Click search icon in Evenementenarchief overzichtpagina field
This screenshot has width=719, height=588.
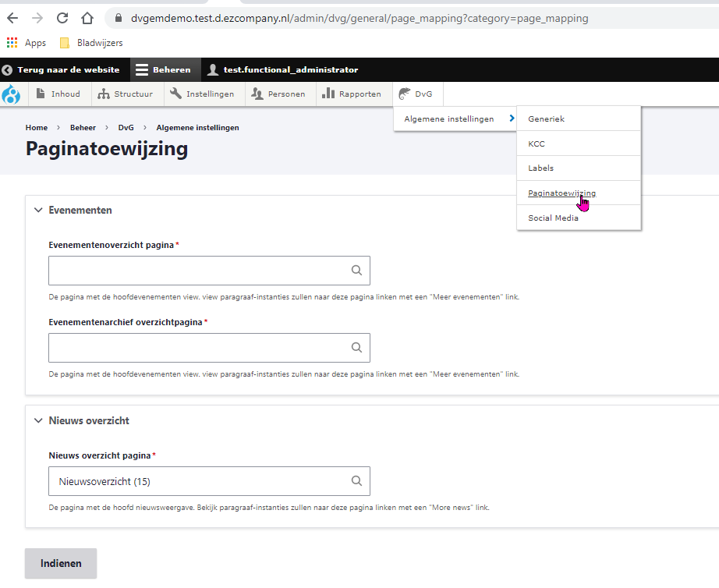coord(356,348)
